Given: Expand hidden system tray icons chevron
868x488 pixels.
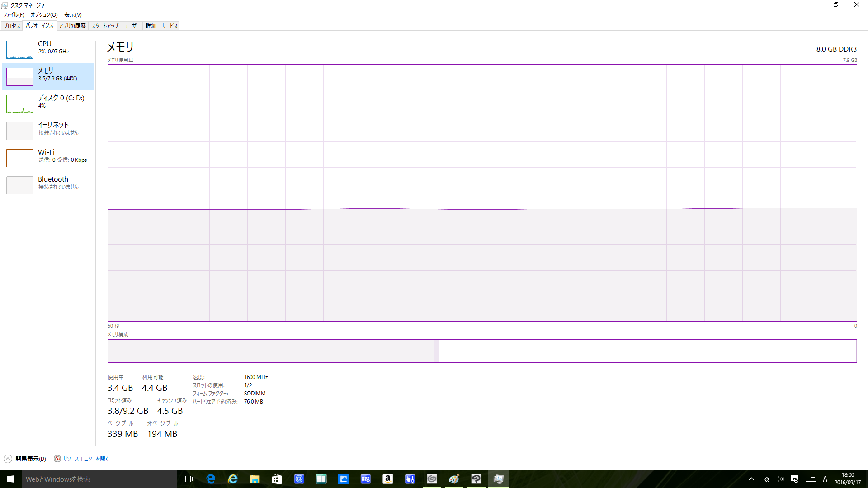Looking at the screenshot, I should tap(751, 479).
